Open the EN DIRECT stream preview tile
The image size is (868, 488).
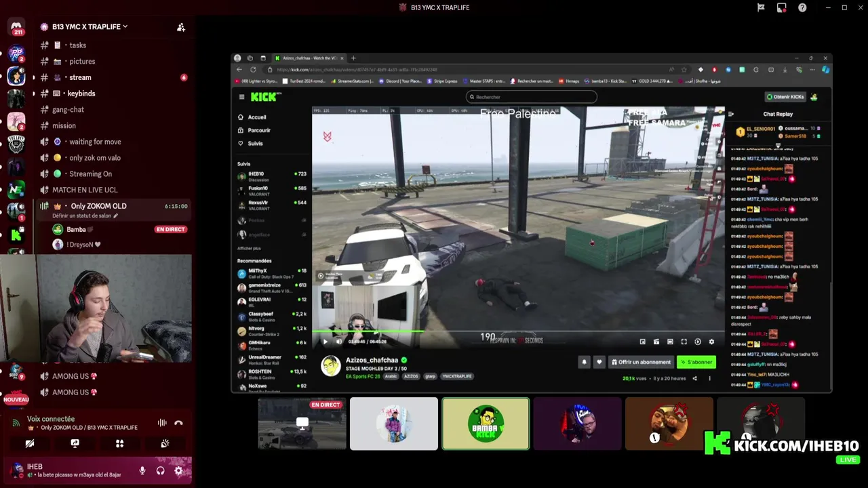click(x=302, y=424)
